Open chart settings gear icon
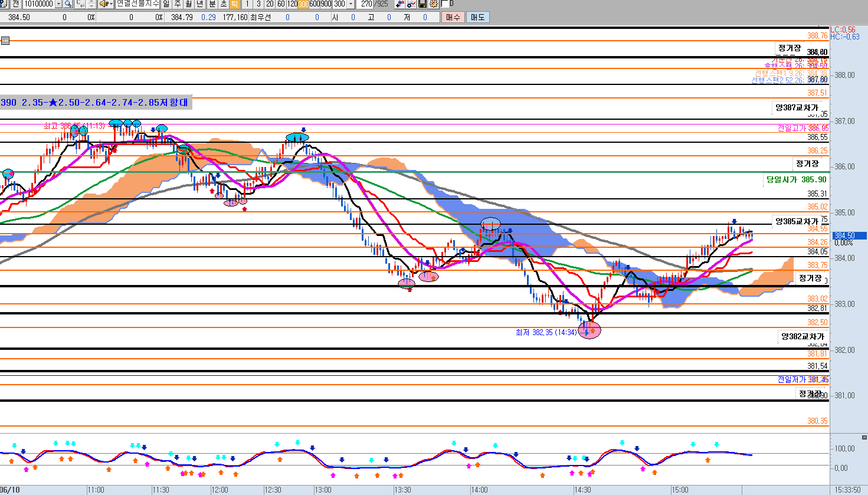Screen dimensions: 868x495 (434, 4)
